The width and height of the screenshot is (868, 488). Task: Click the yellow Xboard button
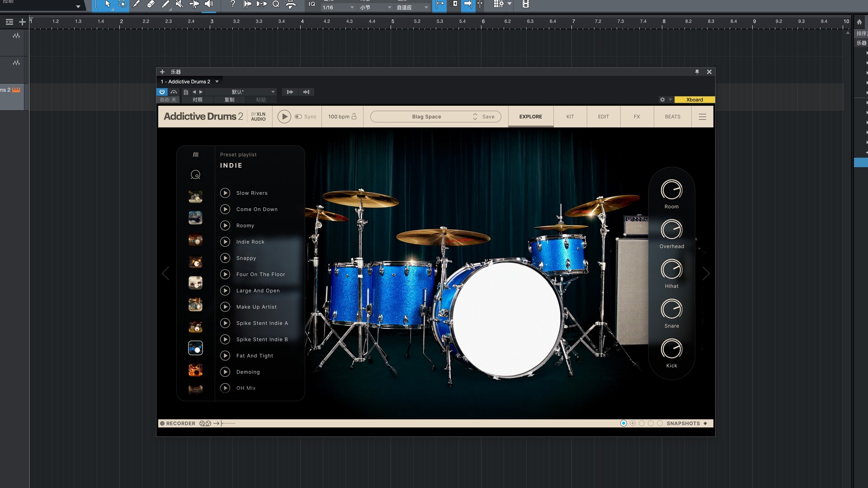pyautogui.click(x=694, y=100)
